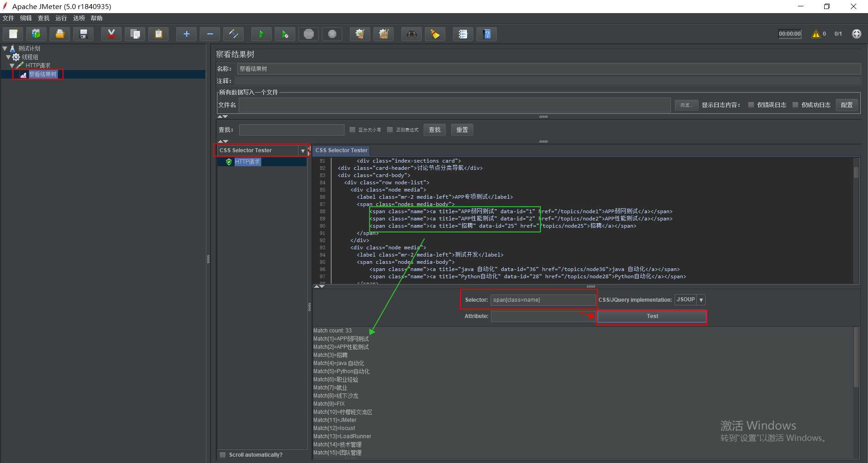868x463 pixels.
Task: Open the 帮助 menu
Action: coord(96,18)
